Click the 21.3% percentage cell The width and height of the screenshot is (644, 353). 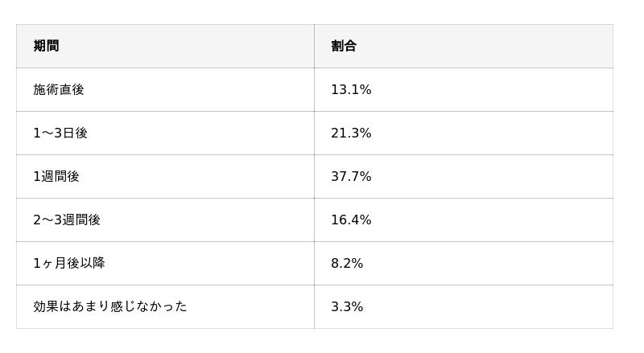(x=351, y=133)
